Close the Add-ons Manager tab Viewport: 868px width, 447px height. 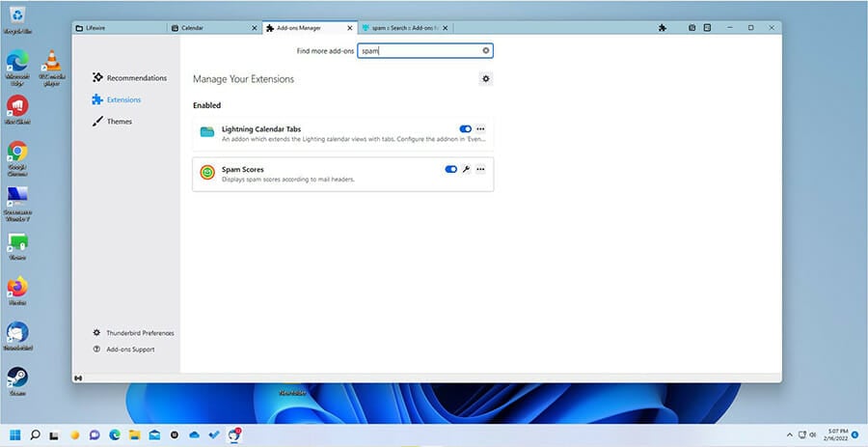coord(350,28)
